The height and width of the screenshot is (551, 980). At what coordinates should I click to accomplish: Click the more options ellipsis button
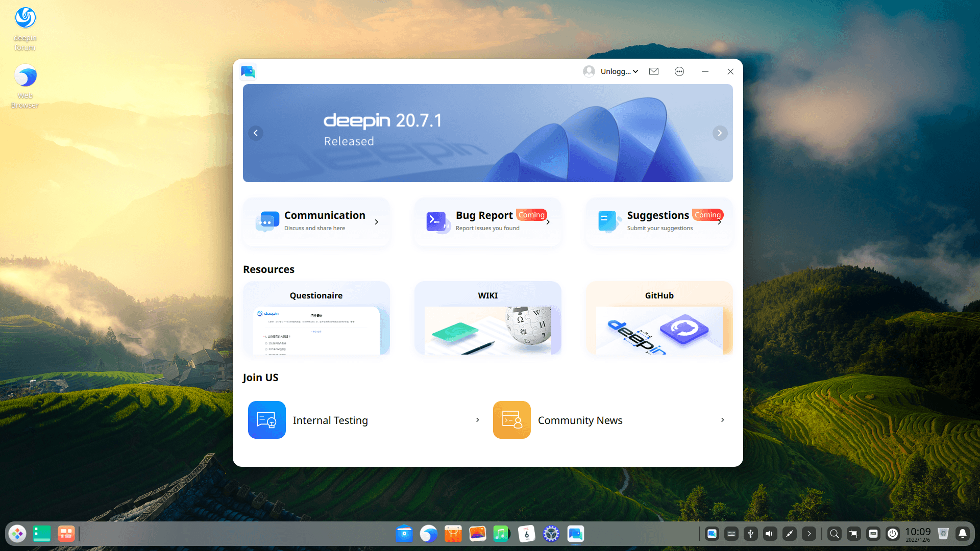coord(679,71)
